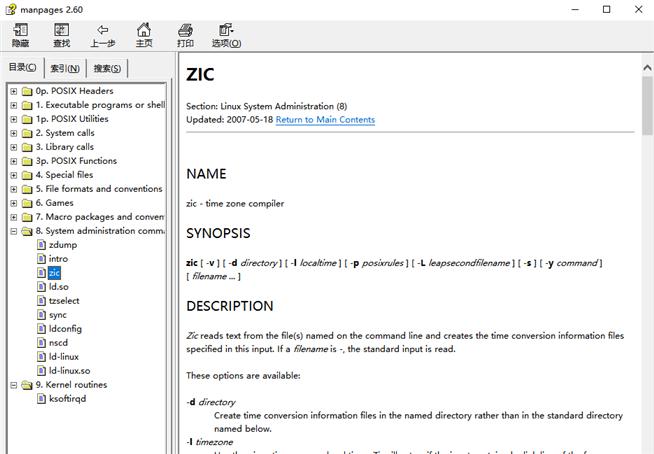Expand the 3. Library calls node
The width and height of the screenshot is (654, 454).
pos(14,147)
